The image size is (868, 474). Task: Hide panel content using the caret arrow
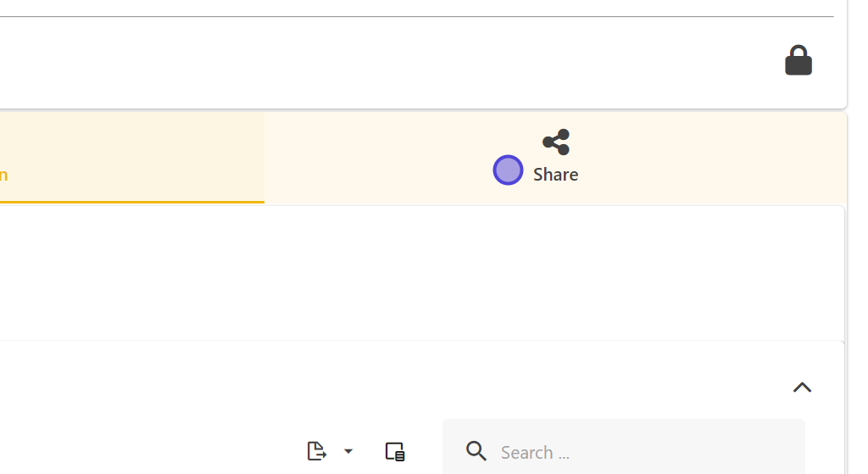click(802, 388)
